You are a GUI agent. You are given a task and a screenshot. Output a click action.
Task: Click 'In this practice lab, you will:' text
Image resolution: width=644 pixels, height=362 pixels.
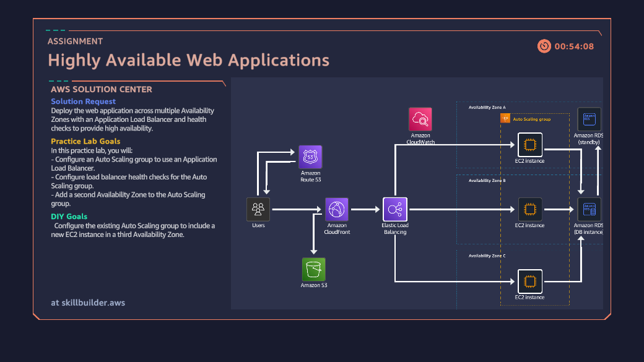click(92, 150)
